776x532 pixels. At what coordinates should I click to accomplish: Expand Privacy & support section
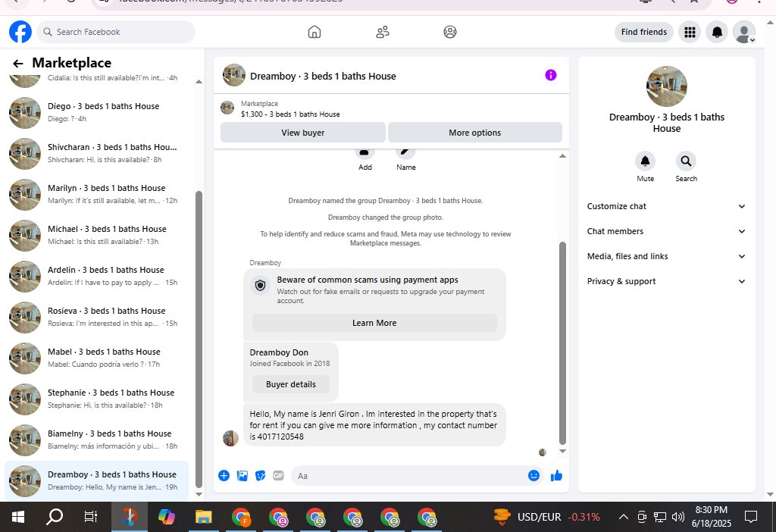coord(666,281)
